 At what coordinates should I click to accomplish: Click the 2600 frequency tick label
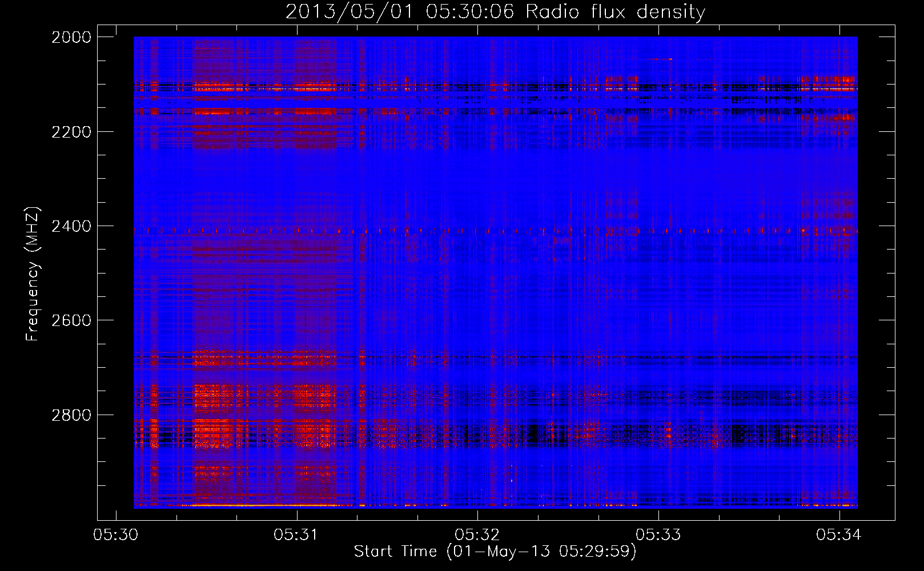tap(71, 320)
